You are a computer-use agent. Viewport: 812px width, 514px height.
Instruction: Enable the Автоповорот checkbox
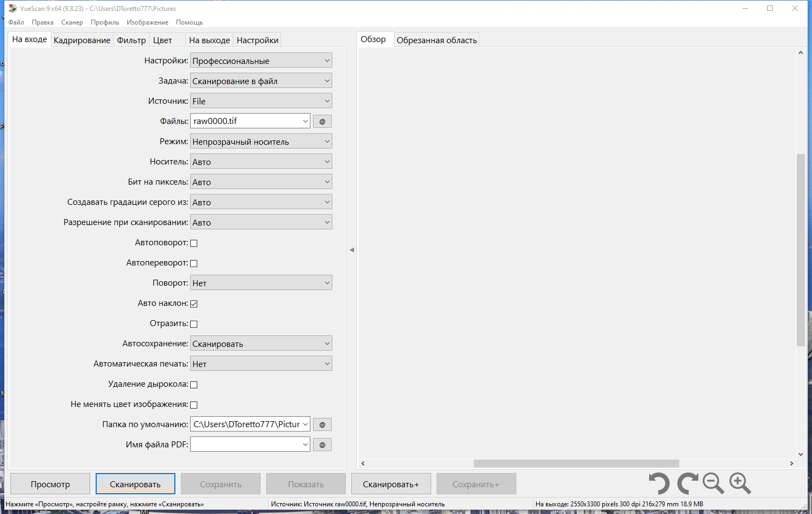click(193, 243)
